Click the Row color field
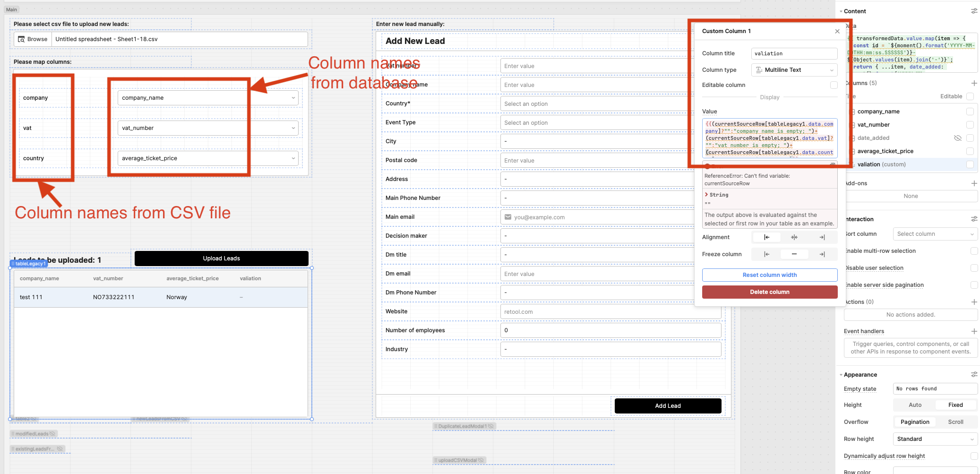The width and height of the screenshot is (980, 474). click(935, 471)
